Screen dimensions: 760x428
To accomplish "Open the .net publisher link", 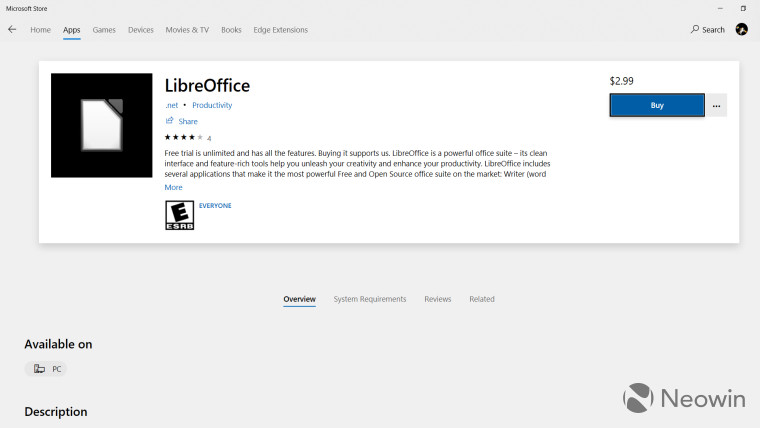I will coord(171,105).
